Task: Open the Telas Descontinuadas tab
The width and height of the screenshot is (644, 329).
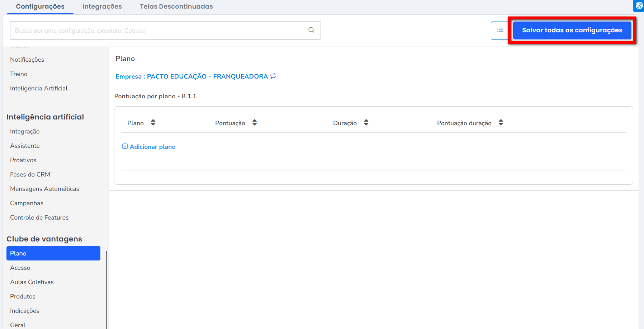Action: point(176,6)
